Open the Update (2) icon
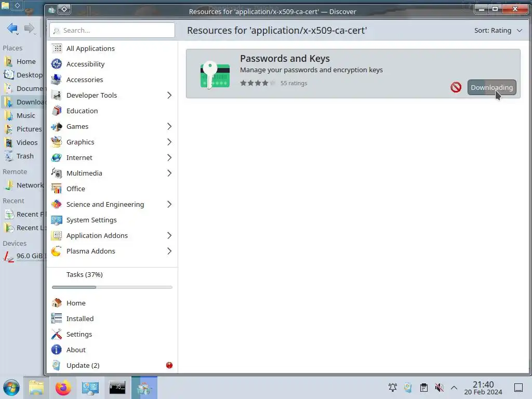532x399 pixels. (x=57, y=365)
